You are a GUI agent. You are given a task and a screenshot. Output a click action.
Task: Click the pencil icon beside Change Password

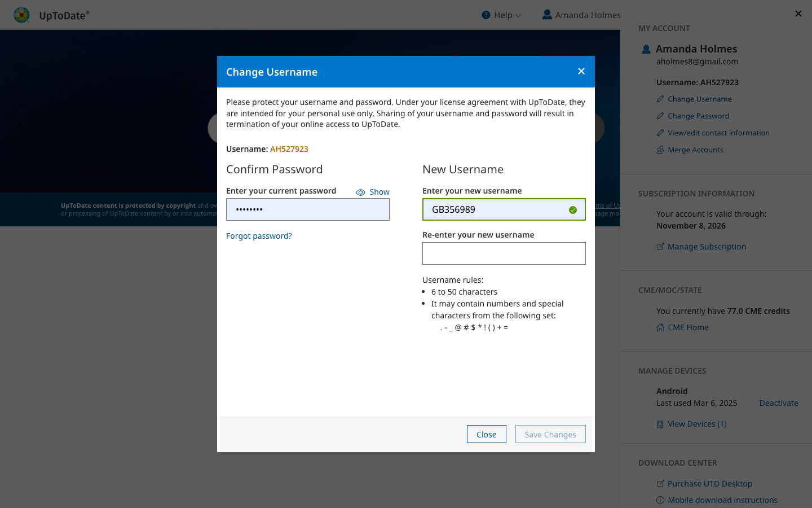(660, 116)
